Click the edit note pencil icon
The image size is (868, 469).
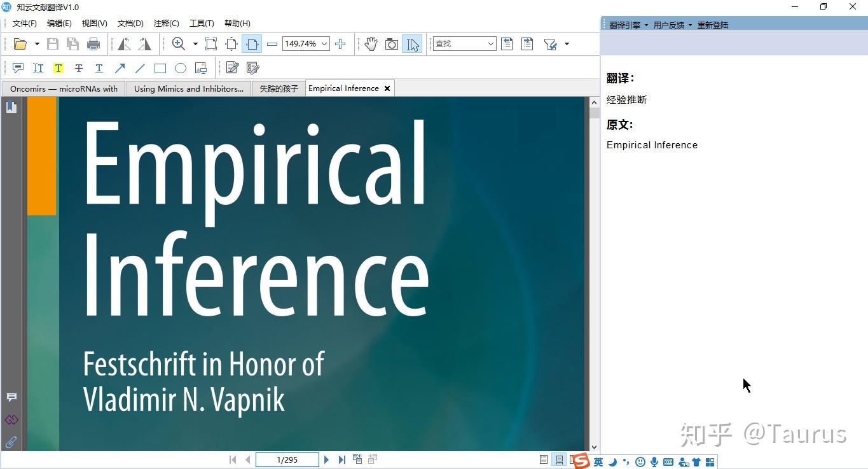tap(232, 68)
